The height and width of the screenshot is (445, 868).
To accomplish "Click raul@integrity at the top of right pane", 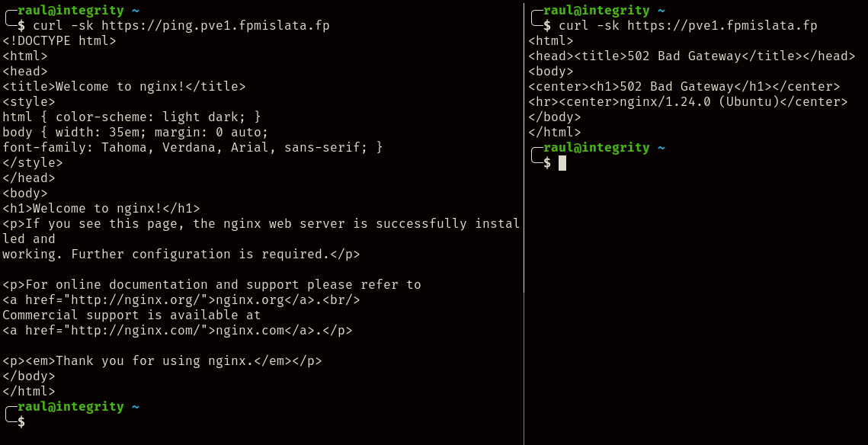I will click(x=597, y=11).
